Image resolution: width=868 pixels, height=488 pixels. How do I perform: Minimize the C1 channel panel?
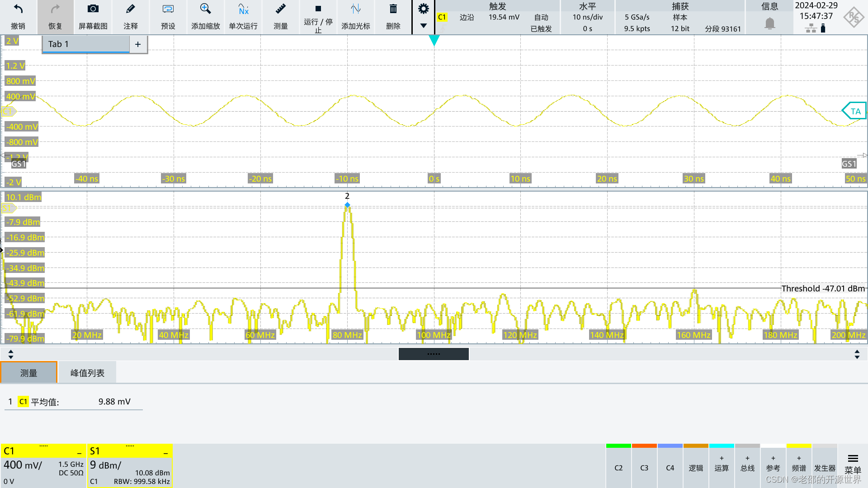pos(79,452)
